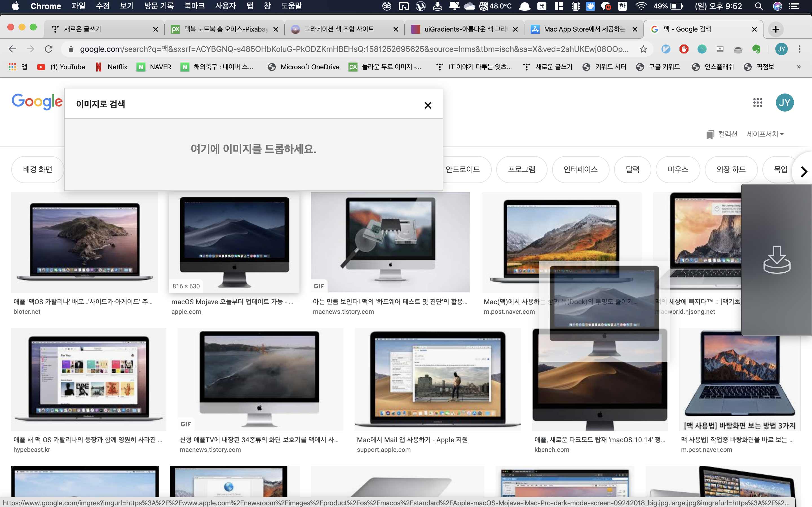This screenshot has width=812, height=507.
Task: Open Chrome's three-dot menu
Action: coord(800,49)
